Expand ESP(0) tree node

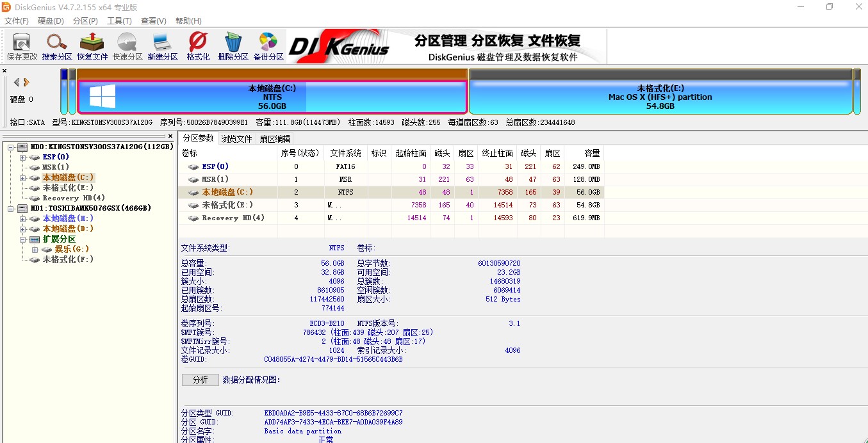[x=22, y=157]
